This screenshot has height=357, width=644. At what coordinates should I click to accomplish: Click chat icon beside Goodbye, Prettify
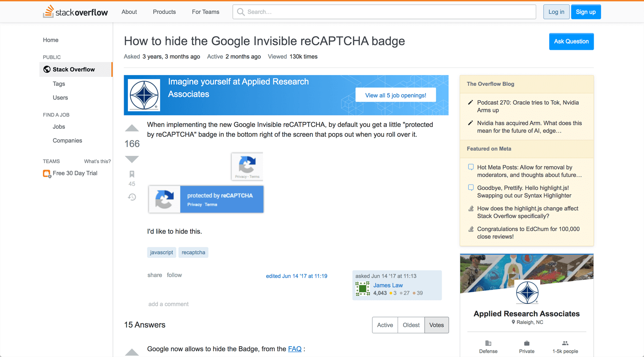click(x=471, y=188)
